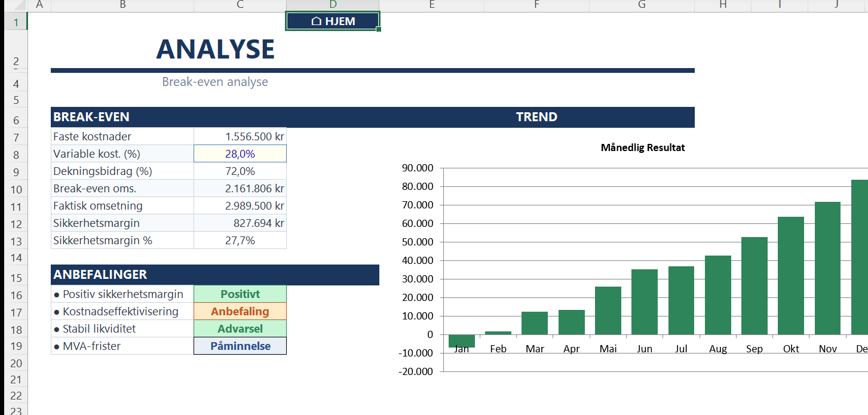Click the HJEM home navigation button
Screen dimensions: 868x415
333,21
